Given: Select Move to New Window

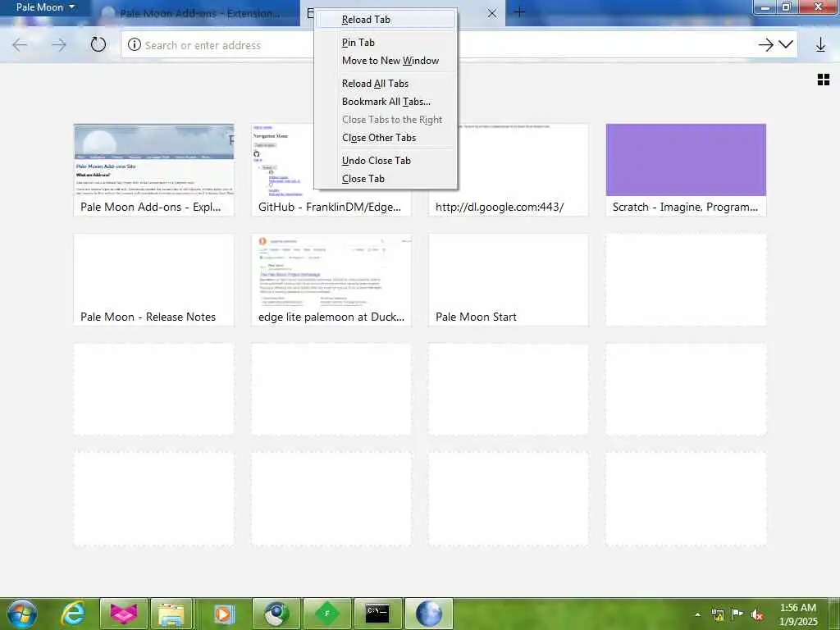Looking at the screenshot, I should click(386, 61).
